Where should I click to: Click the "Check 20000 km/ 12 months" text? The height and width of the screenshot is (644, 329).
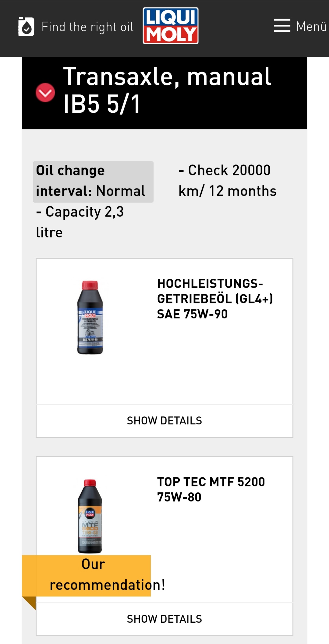pos(227,181)
